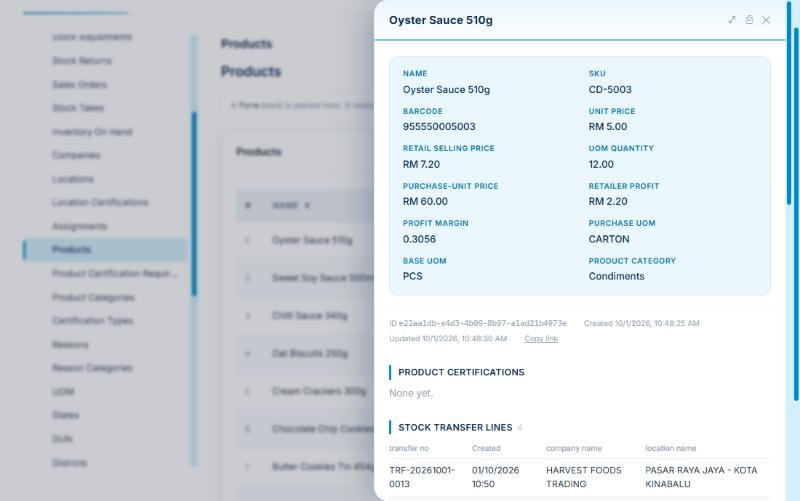Click the retailer profit RM 2.20
The width and height of the screenshot is (800, 501).
[608, 202]
